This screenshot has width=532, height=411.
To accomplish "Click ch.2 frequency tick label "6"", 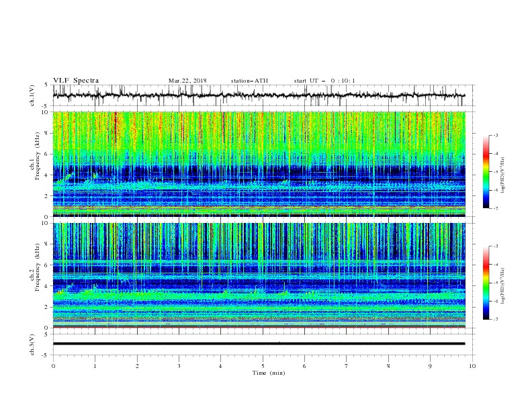I will (x=46, y=265).
